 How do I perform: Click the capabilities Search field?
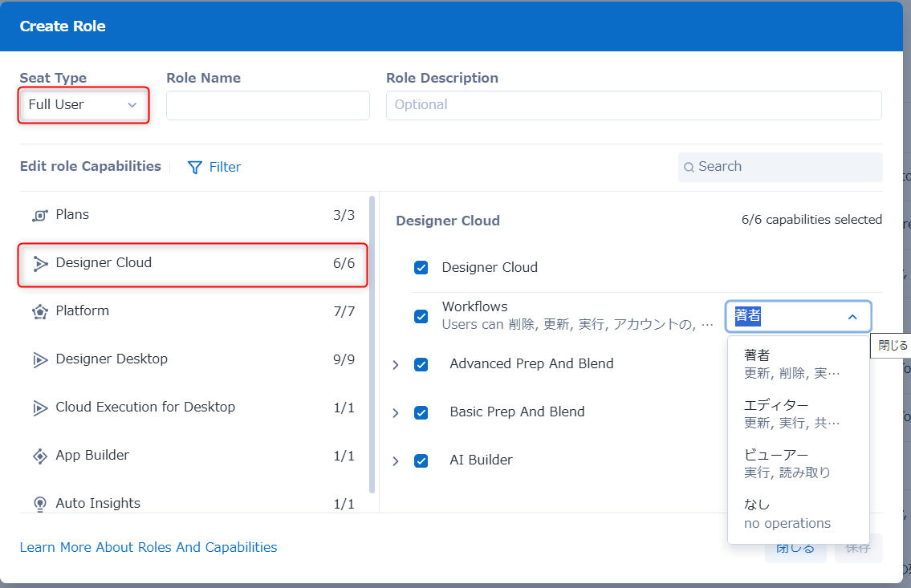pos(780,167)
